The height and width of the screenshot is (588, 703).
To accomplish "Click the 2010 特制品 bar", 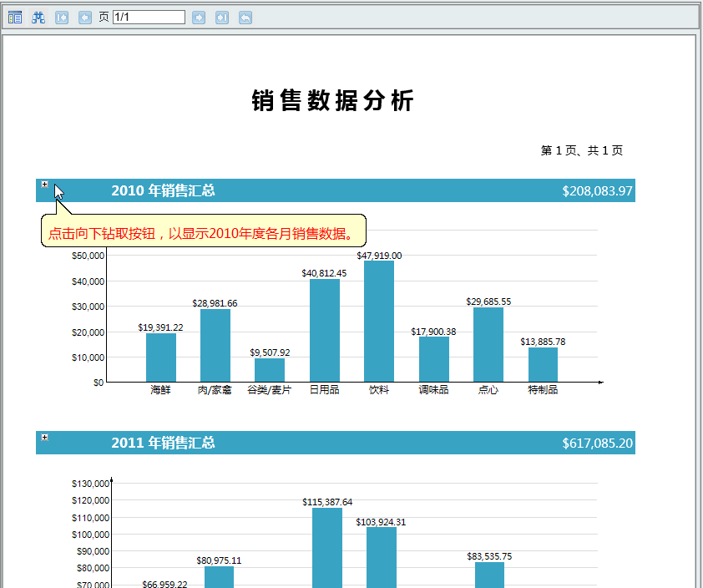I will (543, 365).
